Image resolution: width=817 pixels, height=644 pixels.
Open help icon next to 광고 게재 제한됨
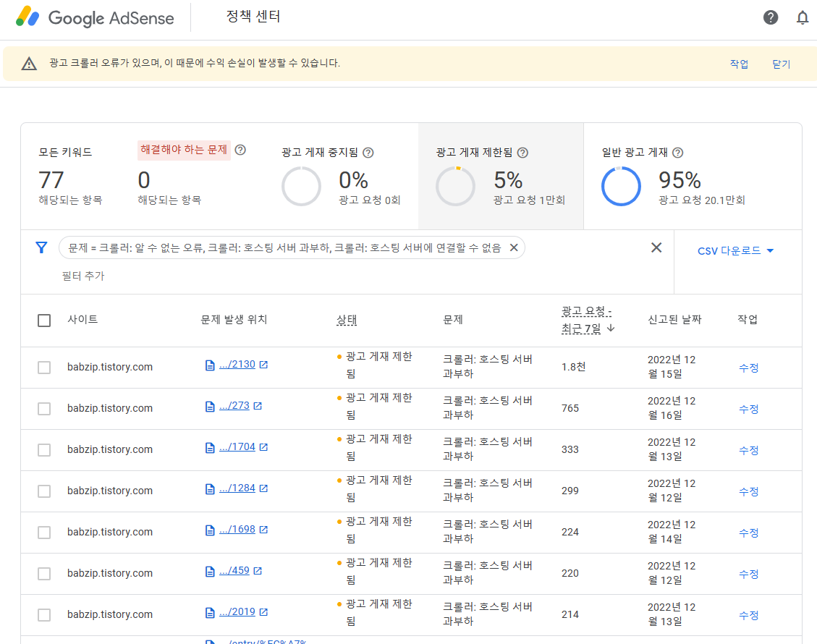pos(522,153)
